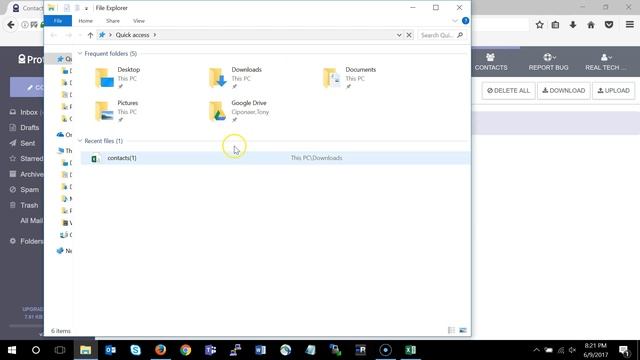Open Word from the taskbar

pos(260,350)
